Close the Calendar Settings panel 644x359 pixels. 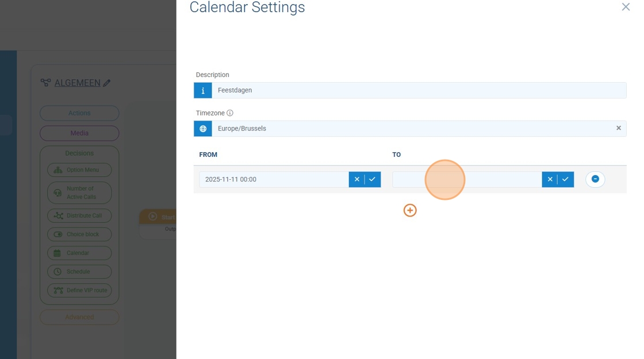click(x=626, y=7)
